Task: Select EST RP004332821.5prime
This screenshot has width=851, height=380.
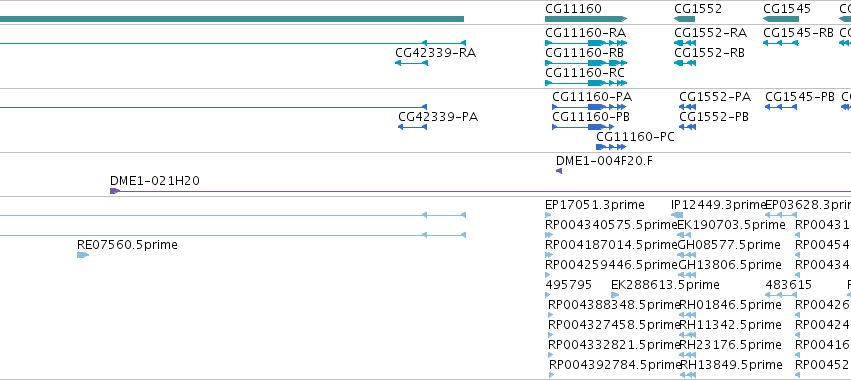Action: pos(614,345)
